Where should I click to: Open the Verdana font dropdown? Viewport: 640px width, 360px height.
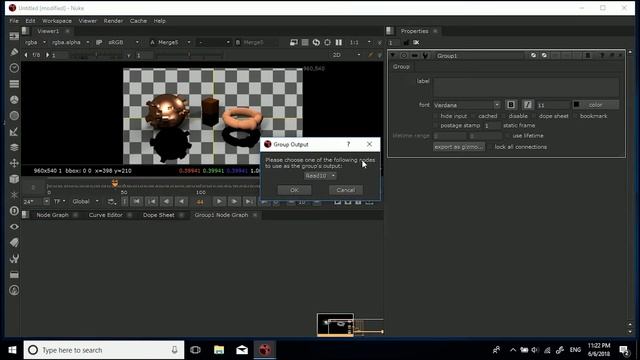coord(467,105)
